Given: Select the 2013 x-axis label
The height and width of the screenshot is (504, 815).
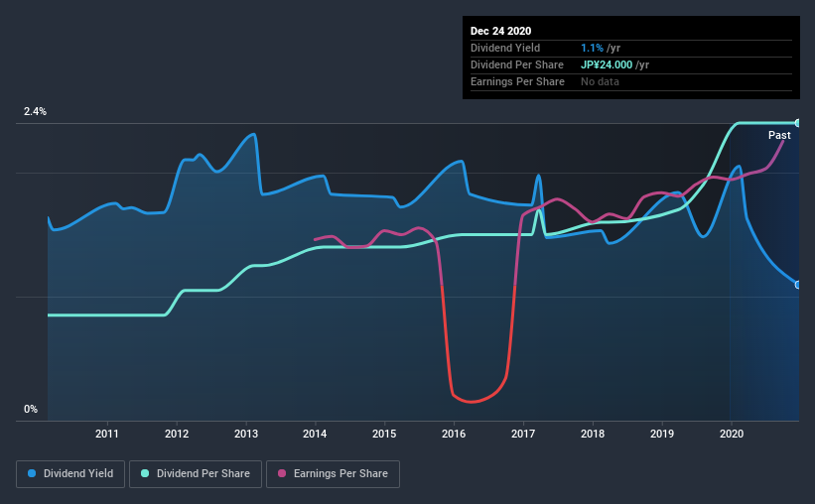Looking at the screenshot, I should coord(246,434).
